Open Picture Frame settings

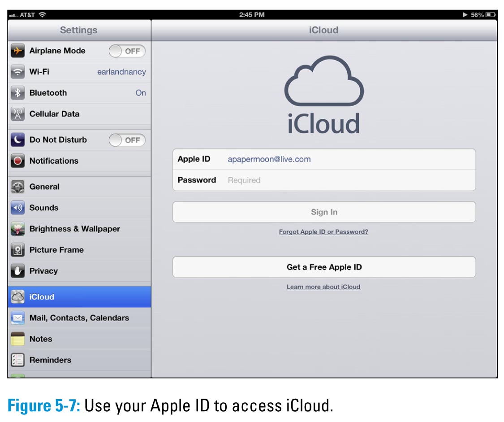[79, 250]
